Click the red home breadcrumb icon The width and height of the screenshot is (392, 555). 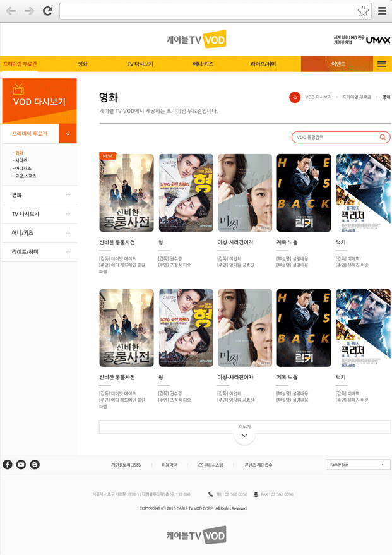coord(295,97)
